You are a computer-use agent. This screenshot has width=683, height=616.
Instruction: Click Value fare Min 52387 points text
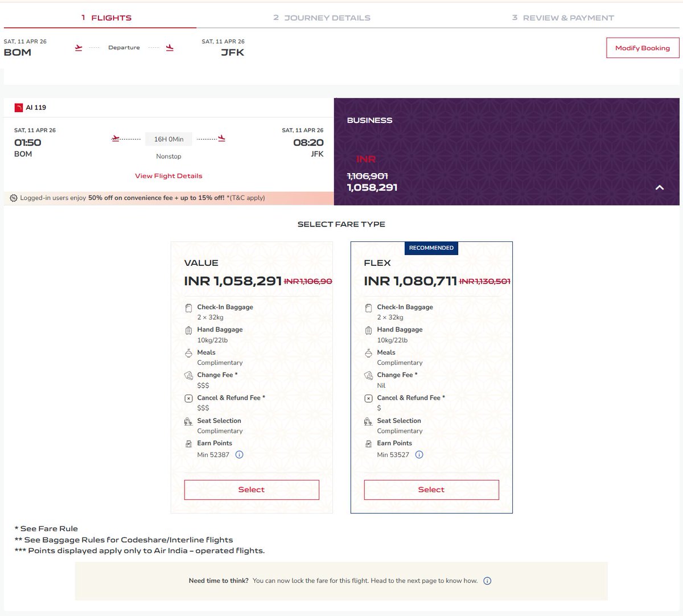pyautogui.click(x=213, y=454)
